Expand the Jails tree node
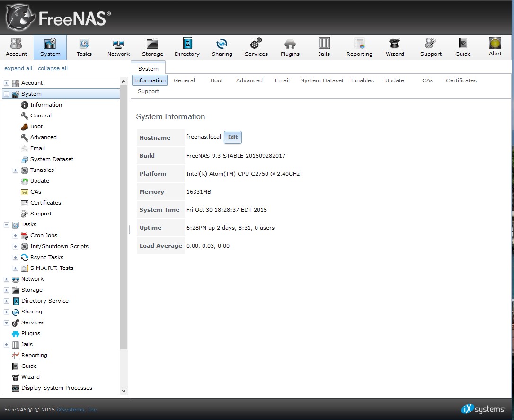The height and width of the screenshot is (420, 514). (x=6, y=344)
